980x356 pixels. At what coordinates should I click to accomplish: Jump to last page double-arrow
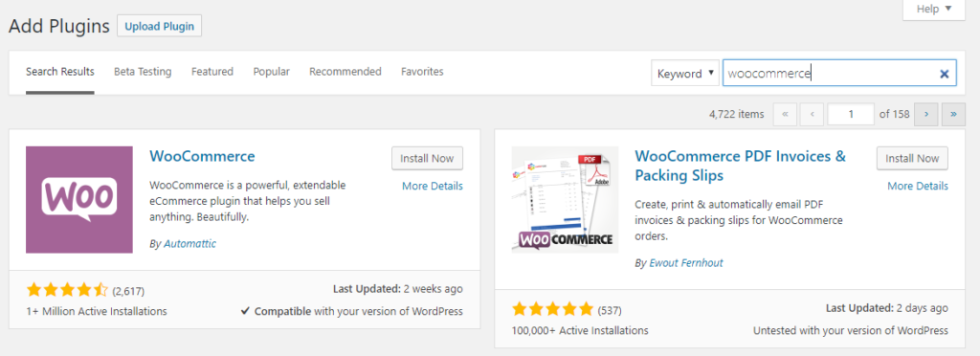[954, 114]
